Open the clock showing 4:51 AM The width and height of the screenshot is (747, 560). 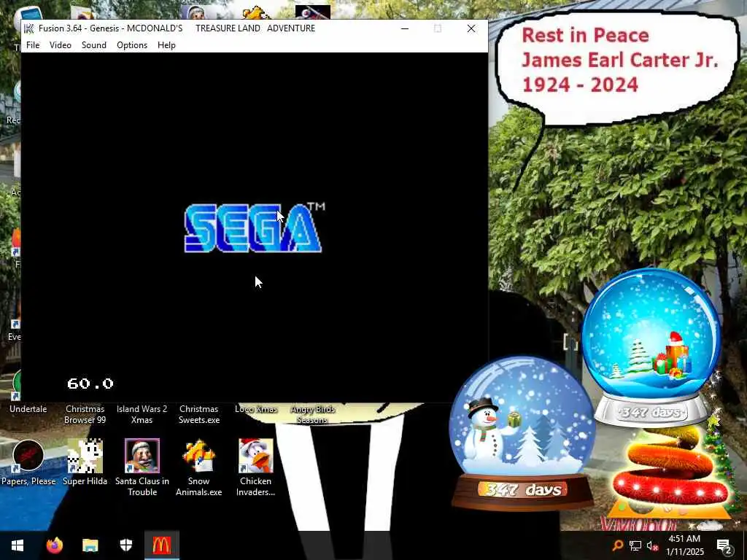pyautogui.click(x=684, y=545)
